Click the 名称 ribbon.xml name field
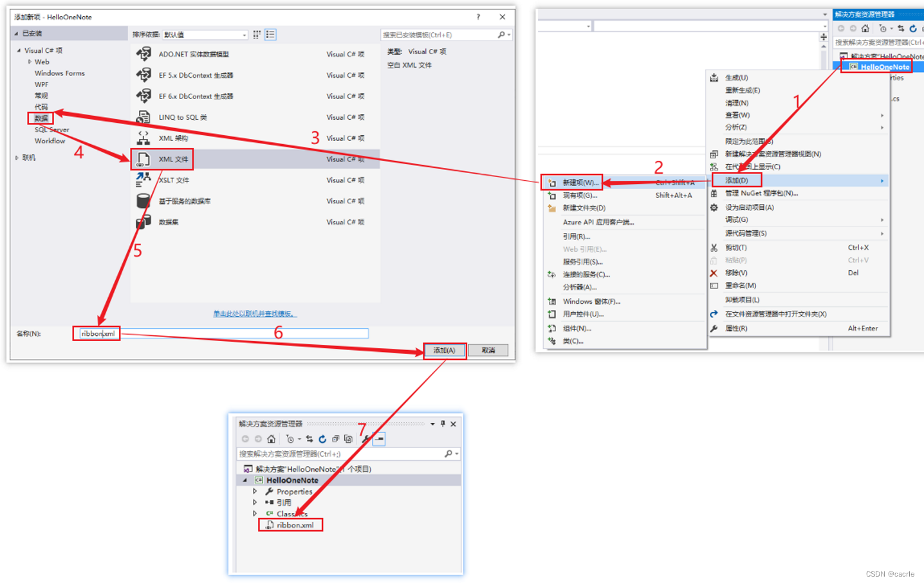 pyautogui.click(x=223, y=333)
